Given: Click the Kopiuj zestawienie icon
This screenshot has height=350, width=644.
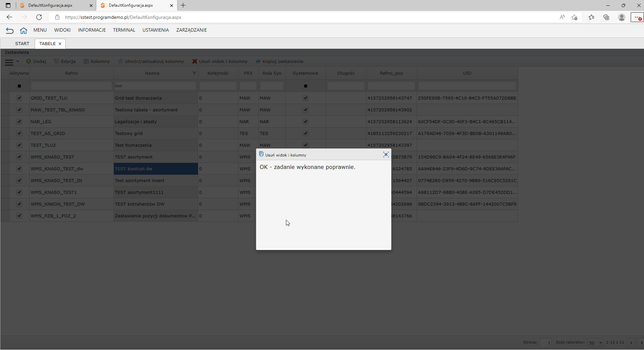Looking at the screenshot, I should click(x=258, y=61).
